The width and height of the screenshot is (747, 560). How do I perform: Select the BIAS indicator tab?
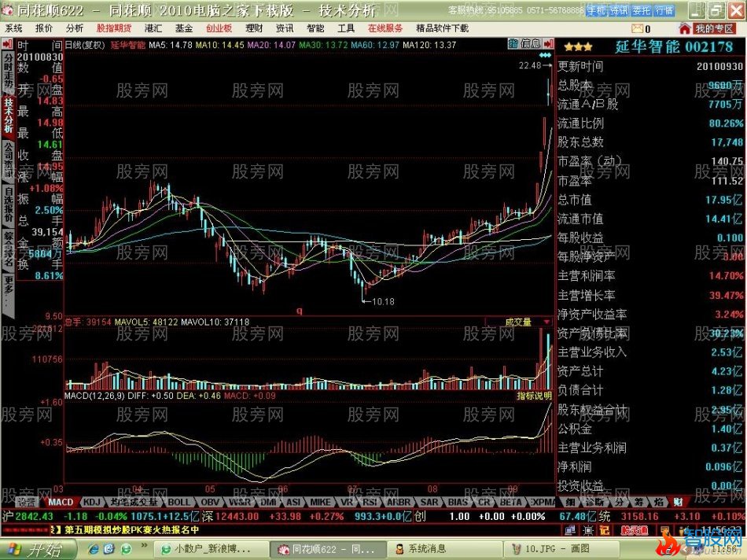pyautogui.click(x=458, y=502)
